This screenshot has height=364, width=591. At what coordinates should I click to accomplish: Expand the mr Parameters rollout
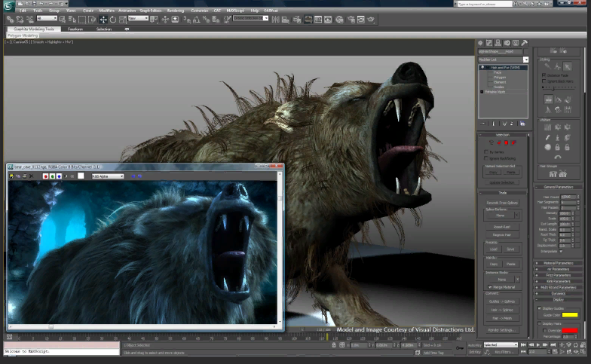point(558,269)
